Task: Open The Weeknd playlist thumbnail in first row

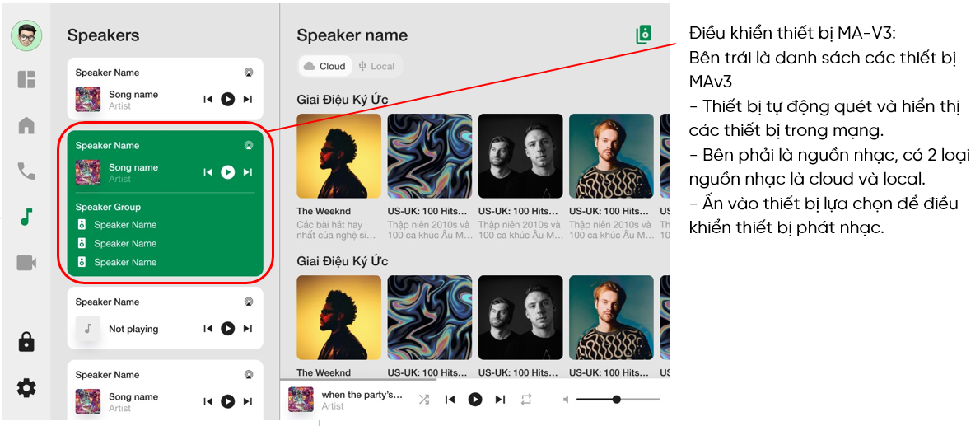Action: [338, 156]
